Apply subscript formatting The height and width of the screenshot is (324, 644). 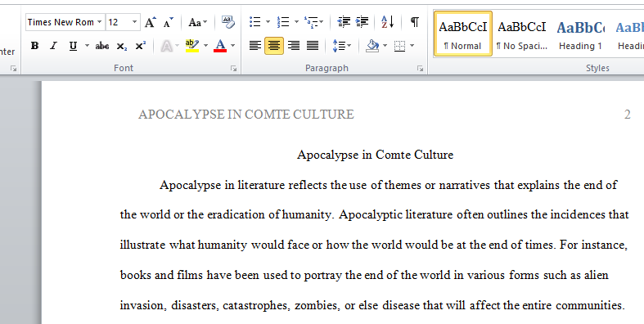[x=121, y=46]
